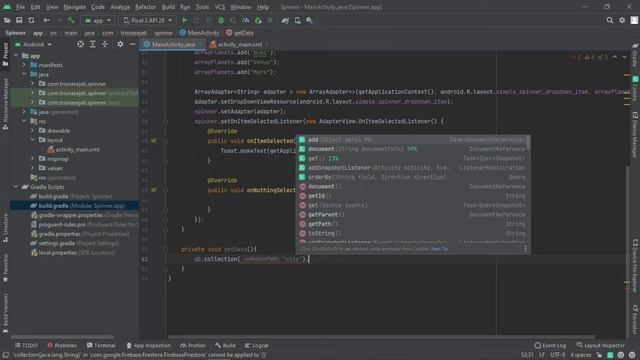The height and width of the screenshot is (360, 640).
Task: Click Next Tip link in completion popup
Action: 439,249
